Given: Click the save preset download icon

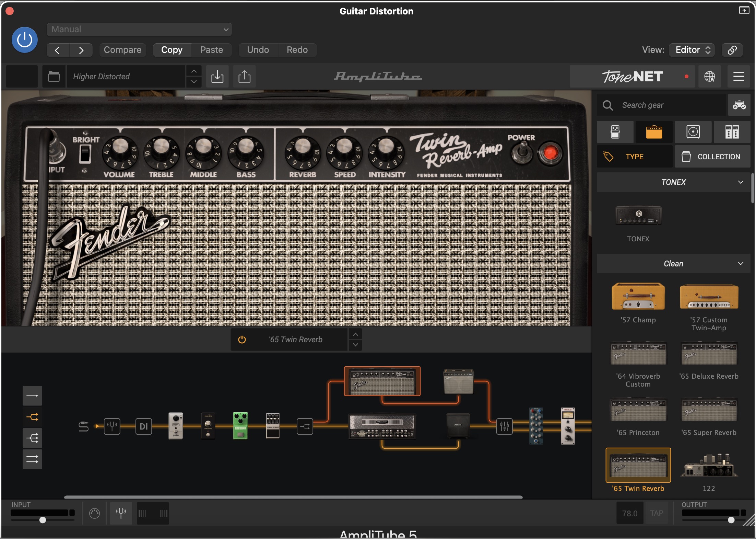Looking at the screenshot, I should click(x=217, y=76).
